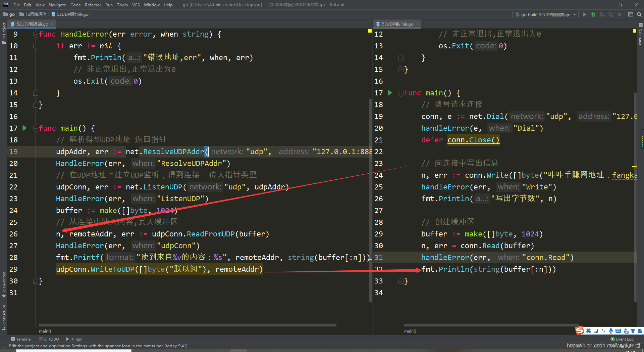The image size is (644, 352).
Task: Click fold end marker at left line 30
Action: tap(36, 281)
